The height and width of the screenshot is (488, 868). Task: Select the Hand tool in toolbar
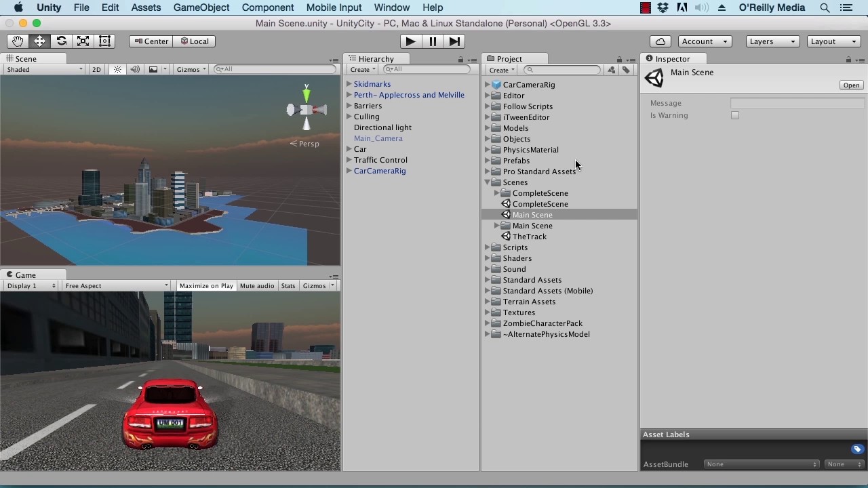click(18, 41)
